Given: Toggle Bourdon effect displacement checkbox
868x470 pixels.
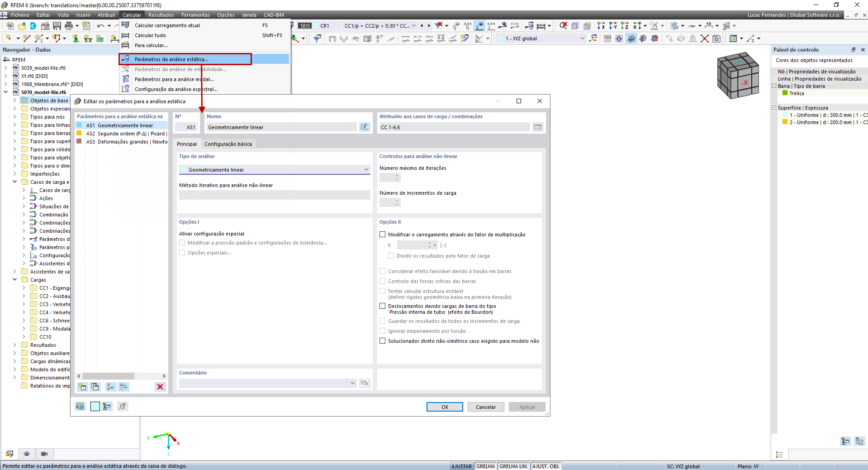Looking at the screenshot, I should 383,306.
